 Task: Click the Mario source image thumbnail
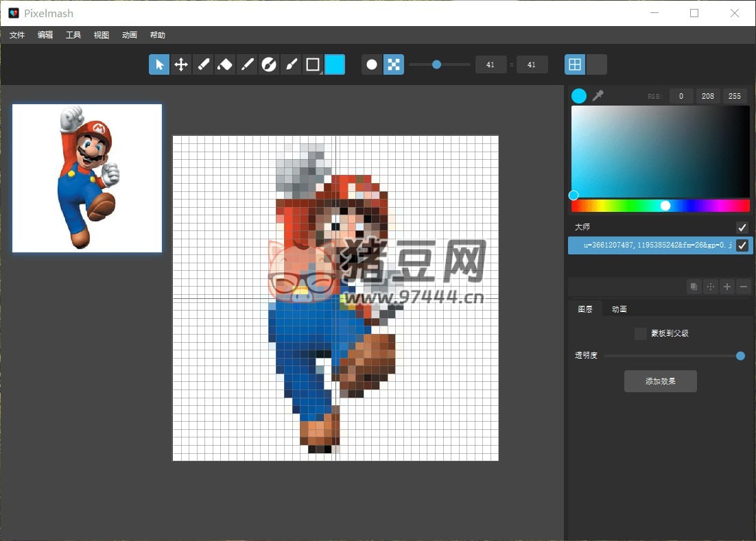coord(87,178)
